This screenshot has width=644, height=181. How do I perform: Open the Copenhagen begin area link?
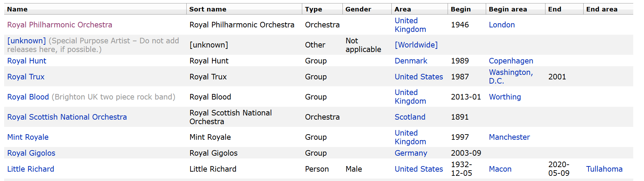coord(511,61)
